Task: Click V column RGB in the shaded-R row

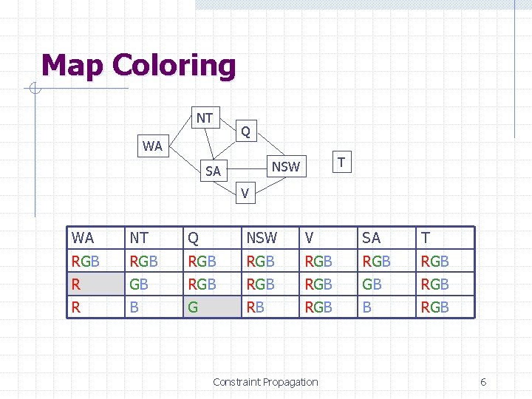Action: [328, 284]
